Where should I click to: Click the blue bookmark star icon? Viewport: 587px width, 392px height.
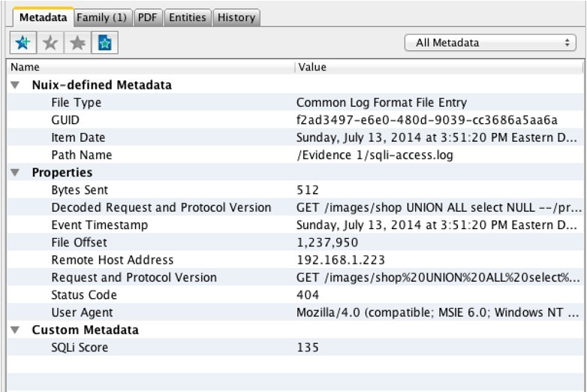pos(105,43)
